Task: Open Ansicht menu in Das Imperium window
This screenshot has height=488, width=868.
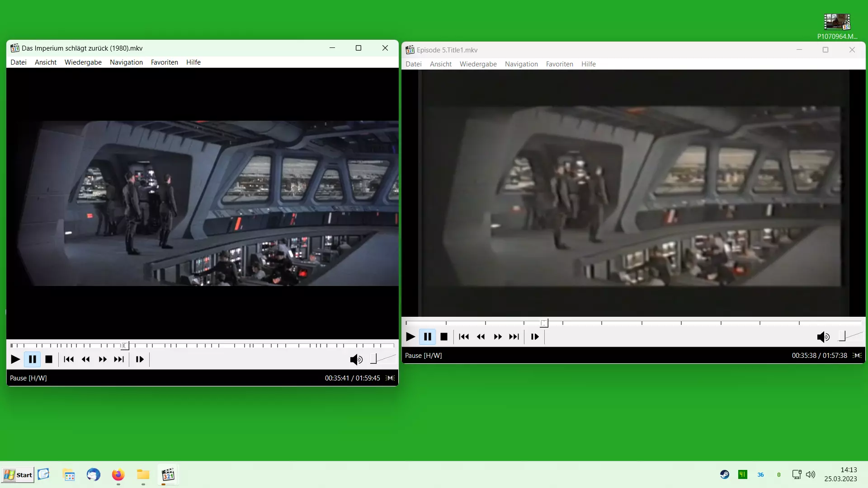Action: 46,62
